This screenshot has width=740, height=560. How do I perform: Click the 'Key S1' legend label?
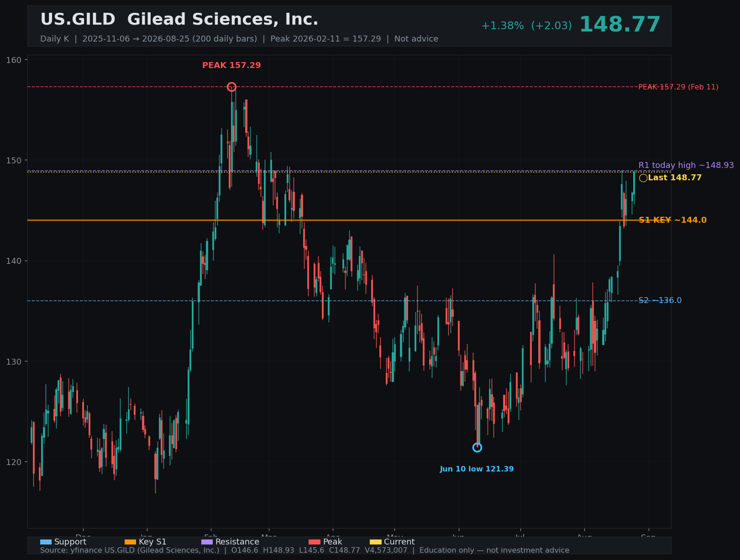point(152,542)
